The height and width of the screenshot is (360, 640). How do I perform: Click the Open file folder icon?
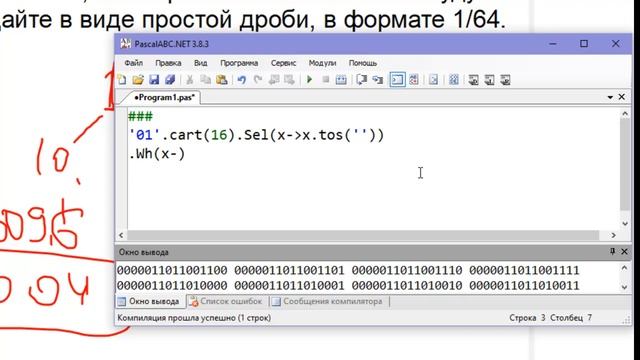tap(138, 80)
